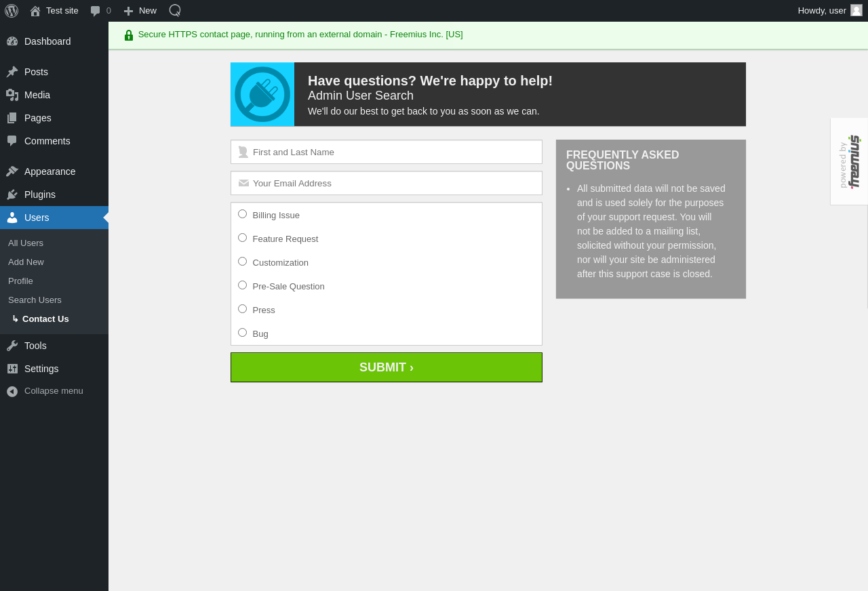
Task: Open the comments bubble in admin bar
Action: click(x=96, y=11)
